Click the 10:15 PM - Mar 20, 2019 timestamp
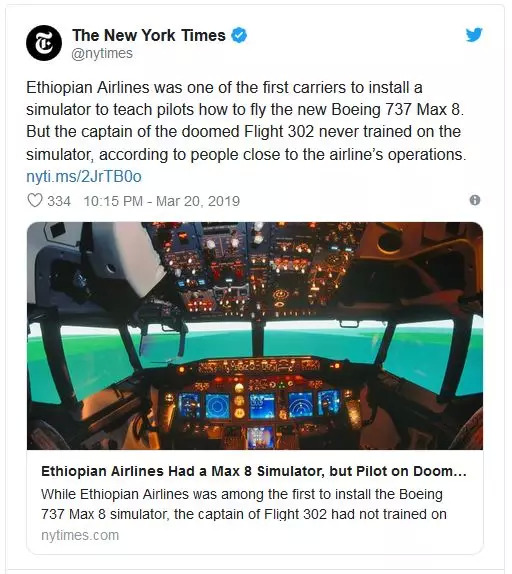 click(161, 201)
